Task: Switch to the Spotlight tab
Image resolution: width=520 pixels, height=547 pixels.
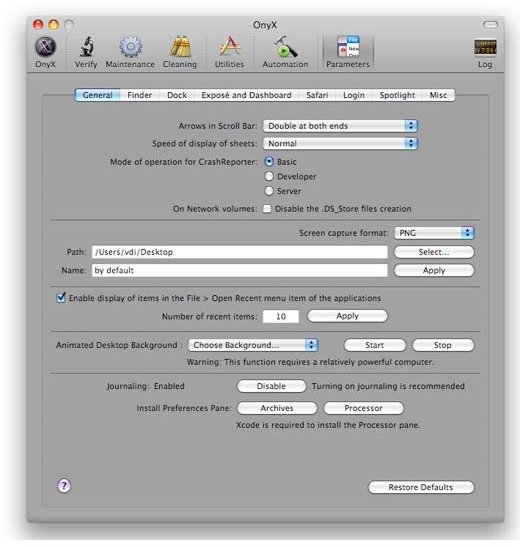Action: coord(397,95)
